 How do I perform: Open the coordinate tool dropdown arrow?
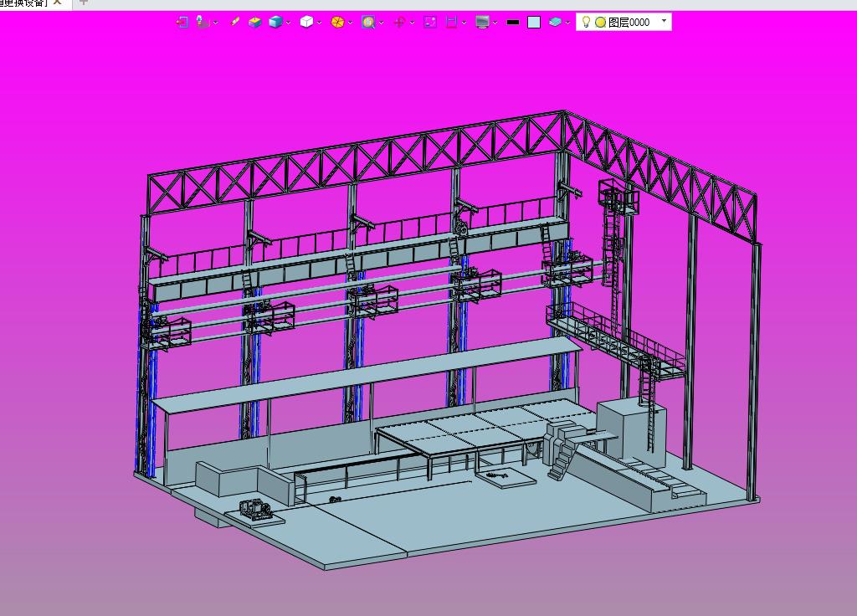[215, 23]
